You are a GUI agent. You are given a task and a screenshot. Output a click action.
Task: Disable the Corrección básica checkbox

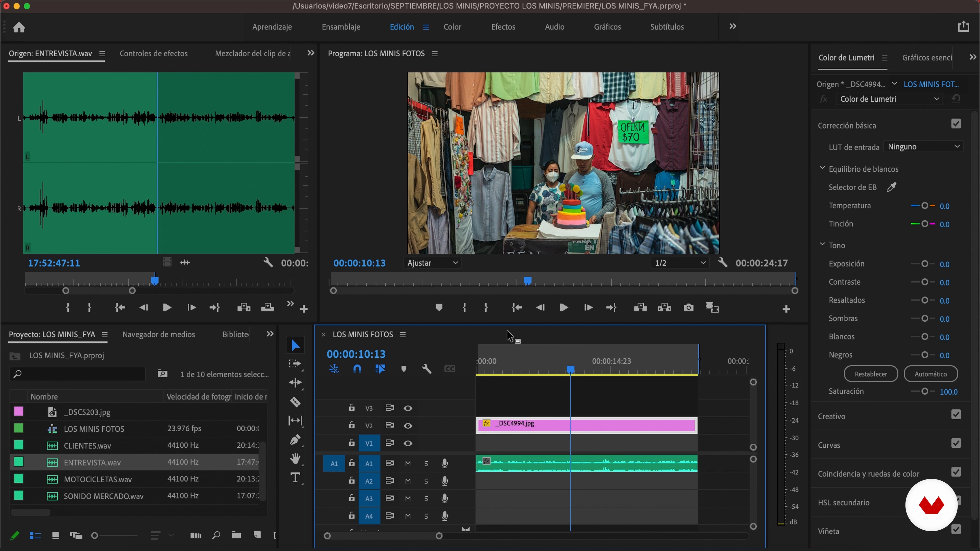tap(956, 124)
